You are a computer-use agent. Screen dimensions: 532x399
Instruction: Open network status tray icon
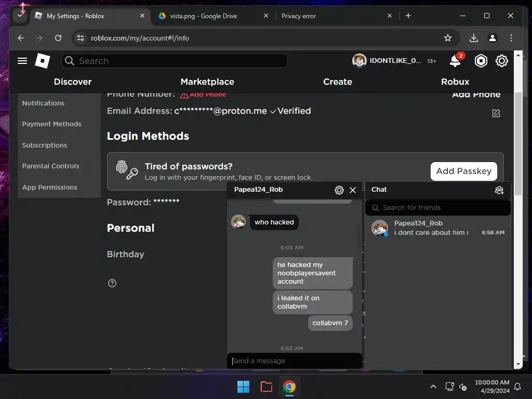(449, 387)
